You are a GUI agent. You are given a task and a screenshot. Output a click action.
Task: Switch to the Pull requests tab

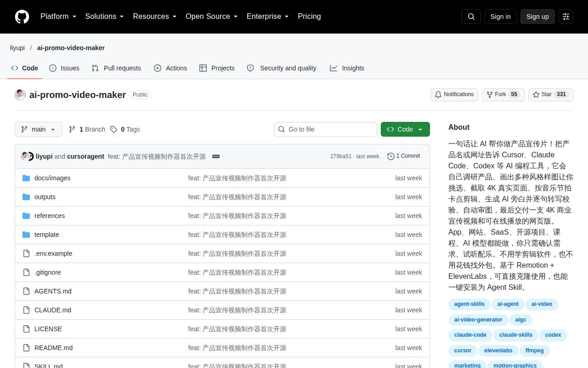pyautogui.click(x=116, y=68)
